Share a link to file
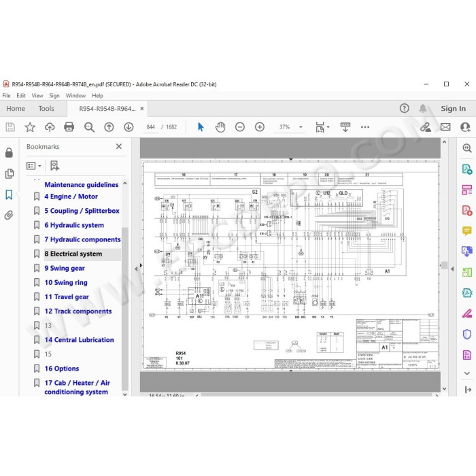Screen dimensions: 476x476 426,127
